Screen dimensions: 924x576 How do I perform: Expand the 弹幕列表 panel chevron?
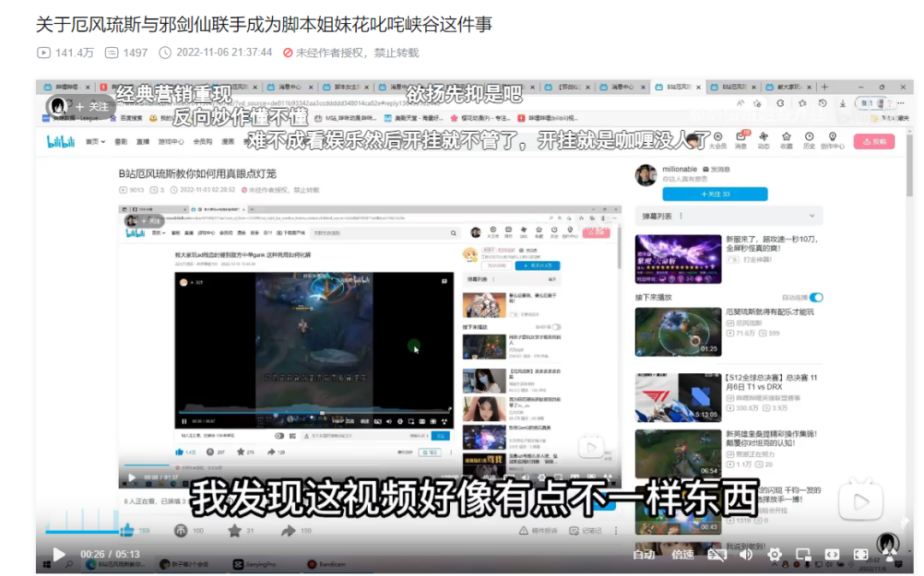[x=812, y=217]
